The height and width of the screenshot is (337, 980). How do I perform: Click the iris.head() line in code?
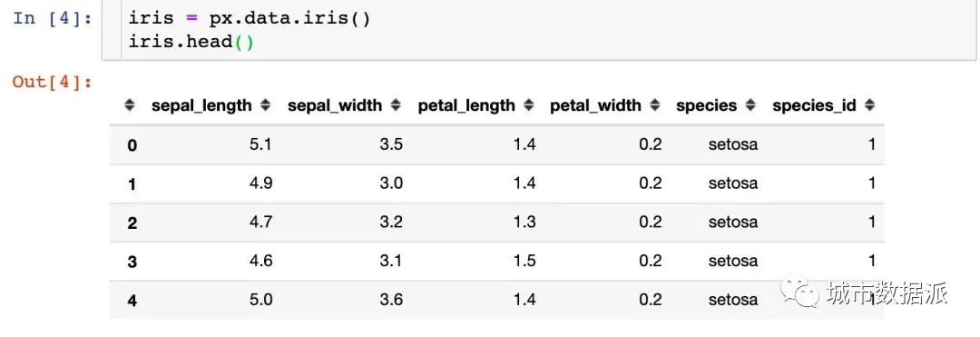(x=191, y=43)
